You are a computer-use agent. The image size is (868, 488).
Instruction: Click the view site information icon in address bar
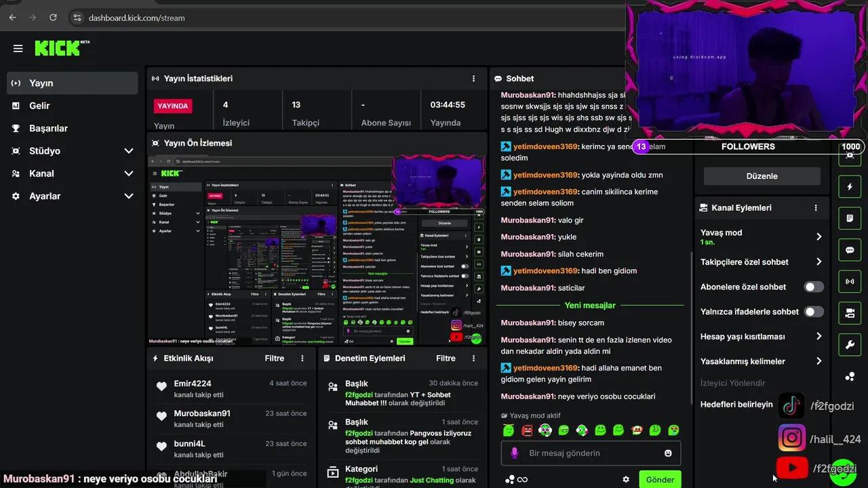click(77, 18)
